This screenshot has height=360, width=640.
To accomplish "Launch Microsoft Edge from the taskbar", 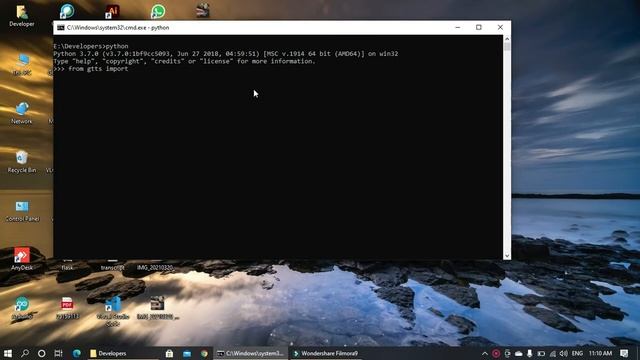I will coord(76,353).
